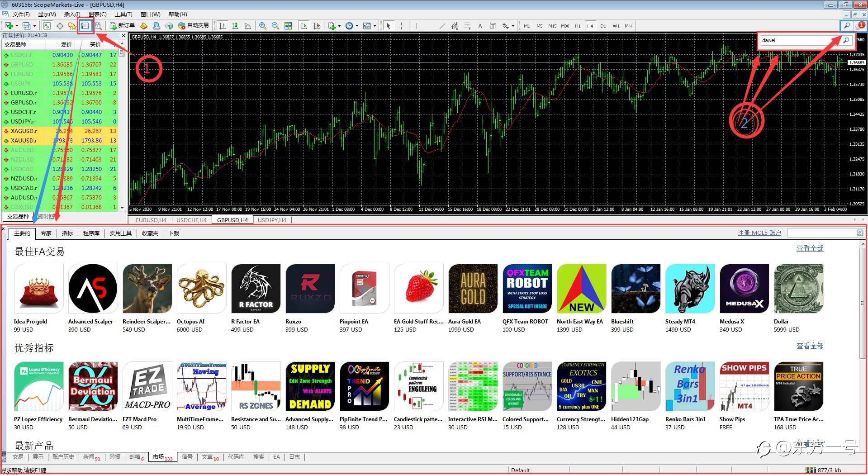This screenshot has width=868, height=475.
Task: Expand the arrows tool dropdown arrow
Action: [513, 26]
